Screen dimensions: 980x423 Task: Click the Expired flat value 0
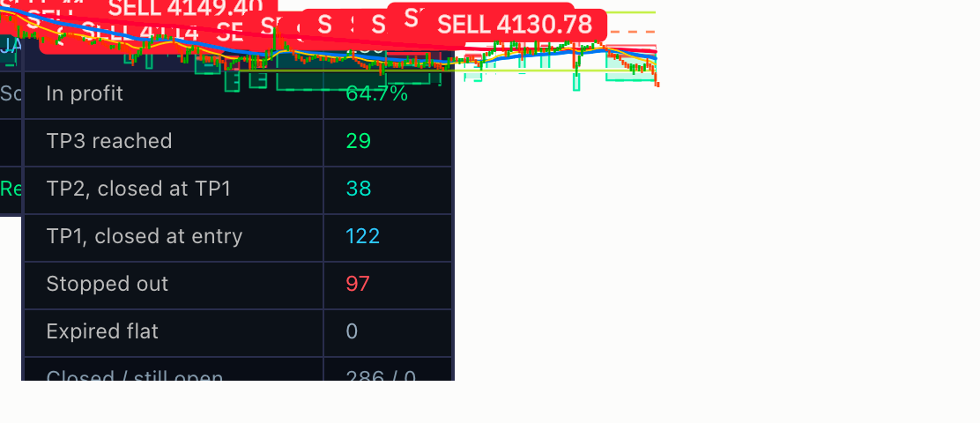tap(352, 331)
